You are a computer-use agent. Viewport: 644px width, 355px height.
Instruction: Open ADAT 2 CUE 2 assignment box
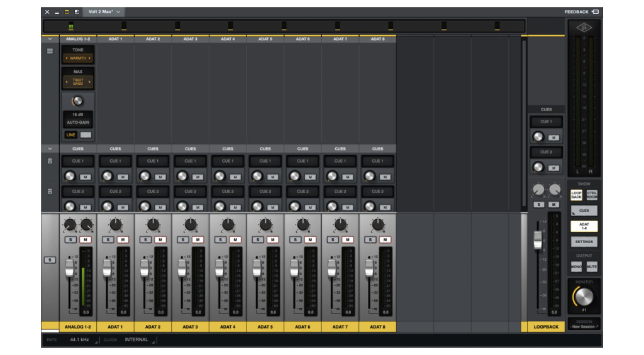(x=153, y=191)
